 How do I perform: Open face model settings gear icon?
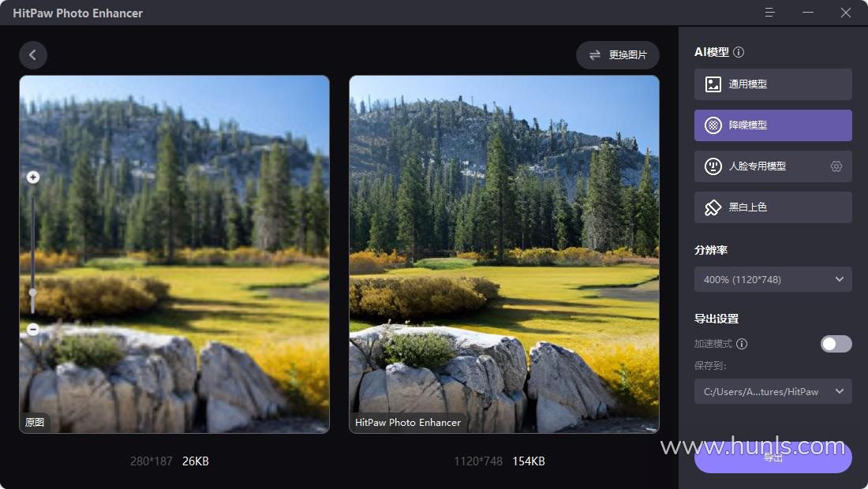pos(836,166)
